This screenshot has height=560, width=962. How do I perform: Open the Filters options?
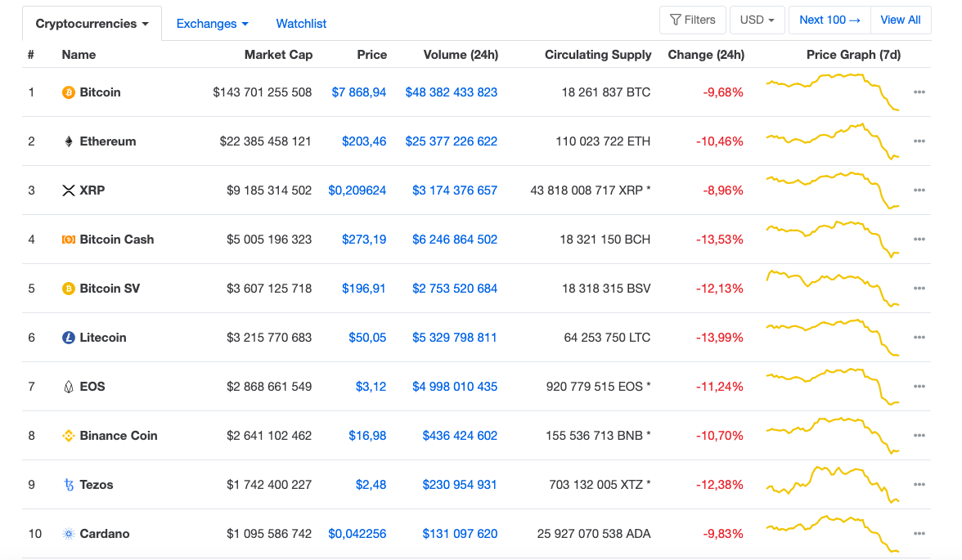click(692, 20)
